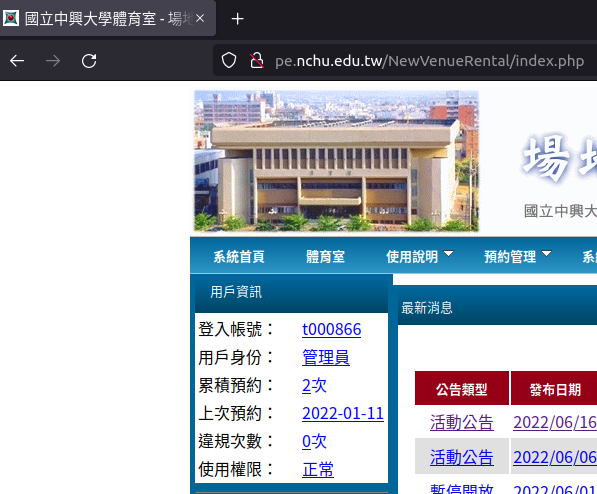Open the 使用說明 menu
Viewport: 597px width, 494px height.
click(x=412, y=257)
